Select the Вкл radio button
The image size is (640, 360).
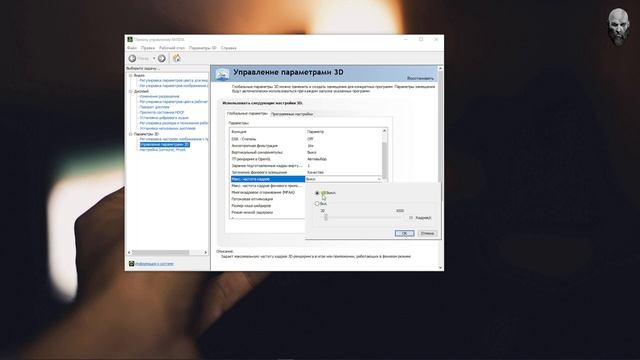click(317, 204)
